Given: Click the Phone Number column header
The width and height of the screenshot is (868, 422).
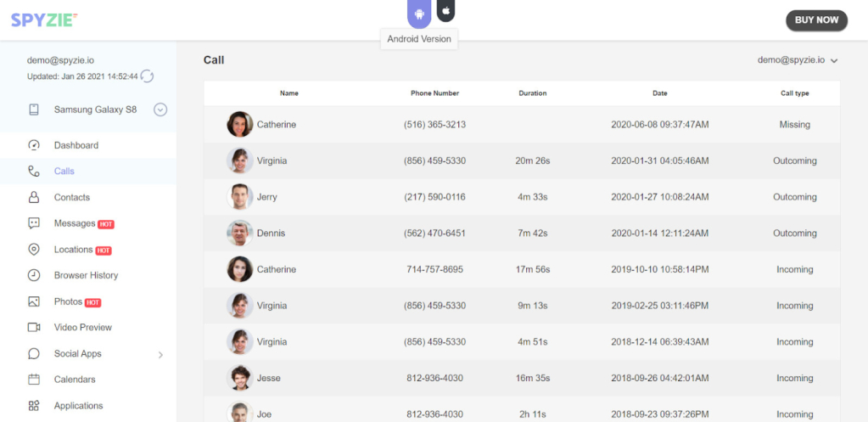Looking at the screenshot, I should (x=434, y=93).
